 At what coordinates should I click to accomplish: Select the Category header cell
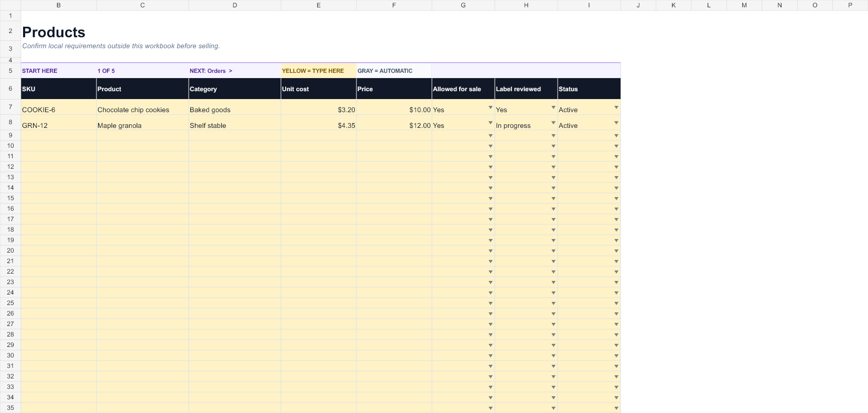tap(235, 89)
